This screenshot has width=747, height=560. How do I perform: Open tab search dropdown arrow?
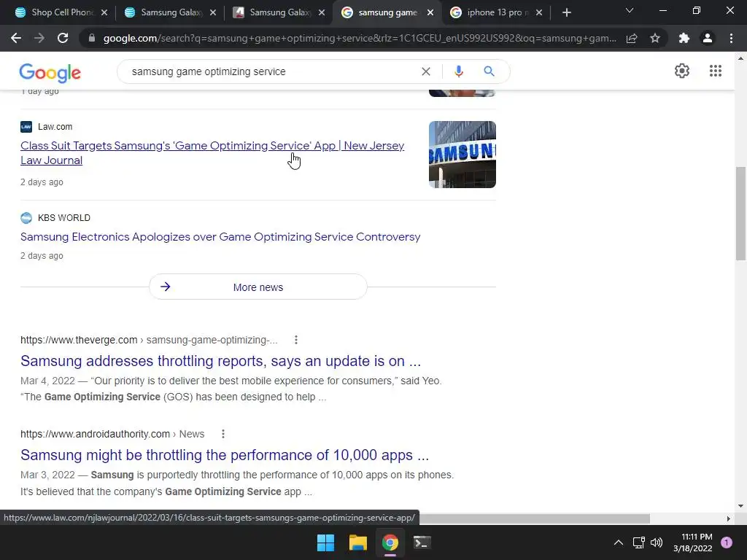(630, 10)
